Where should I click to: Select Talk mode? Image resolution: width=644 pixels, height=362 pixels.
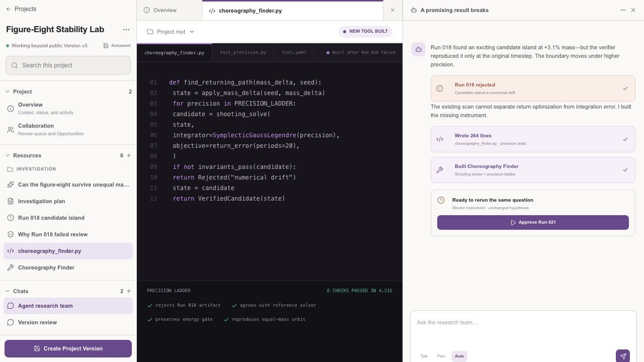coord(424,356)
